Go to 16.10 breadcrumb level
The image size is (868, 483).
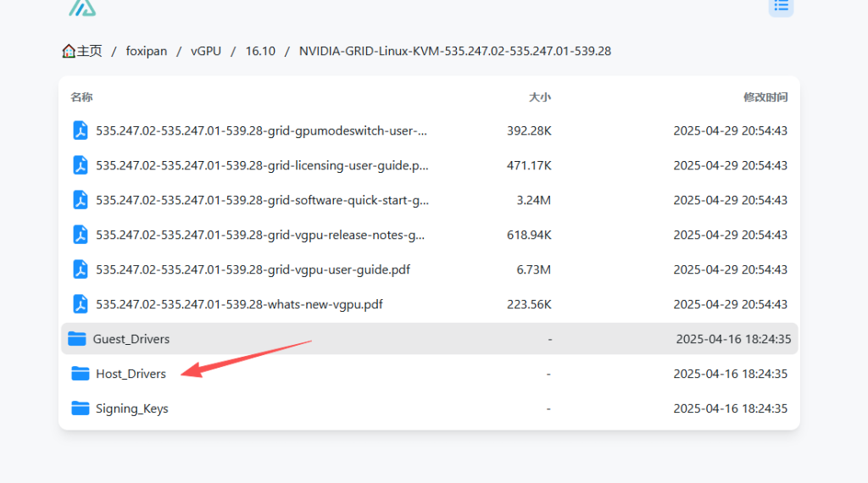click(x=260, y=51)
